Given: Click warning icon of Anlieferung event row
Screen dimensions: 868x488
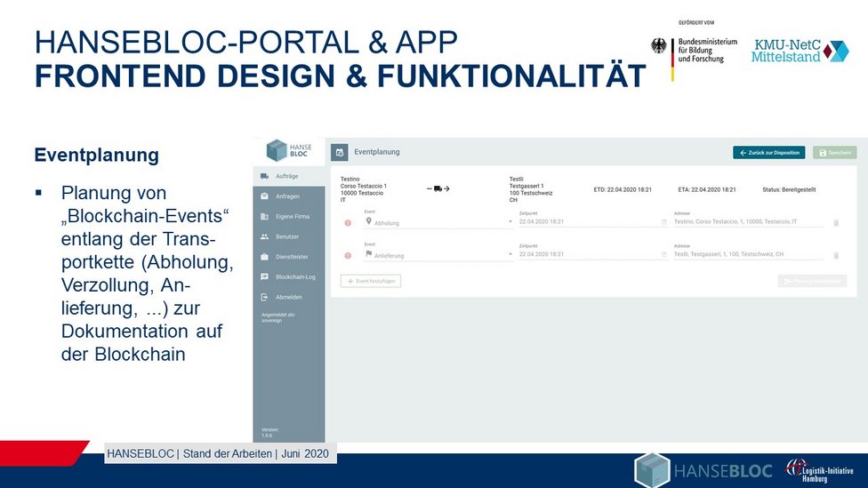Looking at the screenshot, I should tap(348, 256).
